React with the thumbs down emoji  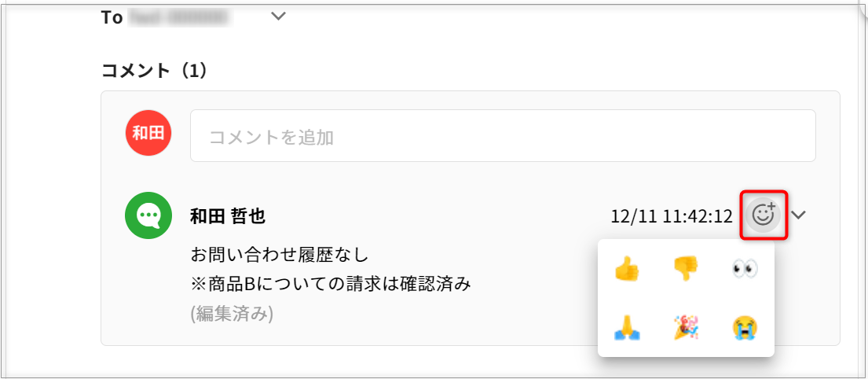click(686, 270)
